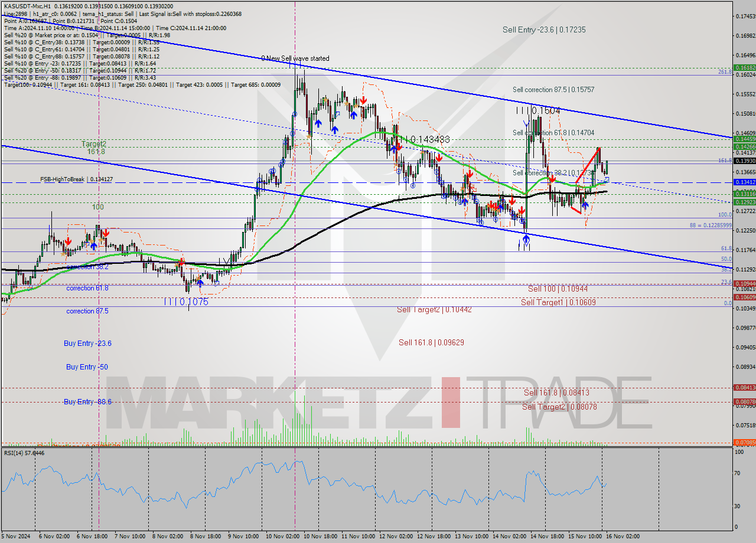Click the 'Buy Entry -88.6' label
Viewport: 756px width, 543px height.
coord(88,402)
